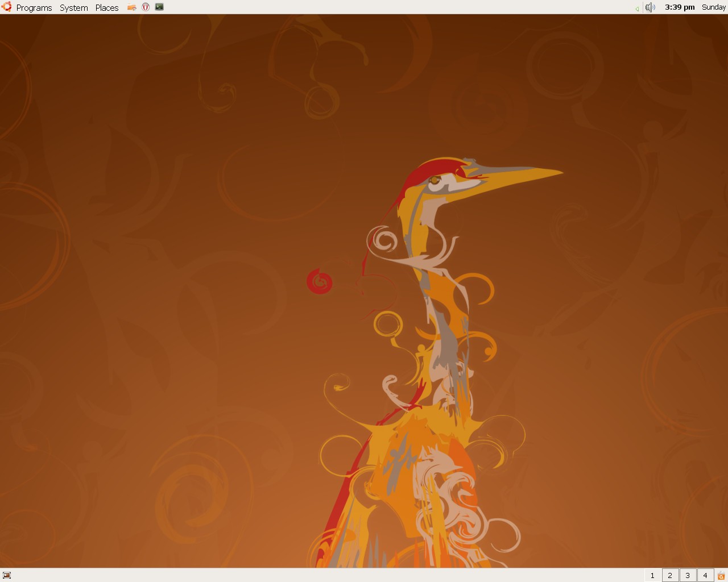Switch to workspace 3
The width and height of the screenshot is (728, 582).
tap(688, 575)
